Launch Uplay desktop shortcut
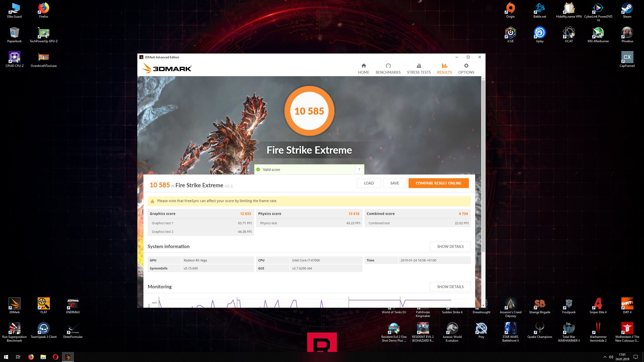The height and width of the screenshot is (362, 644). [x=540, y=35]
